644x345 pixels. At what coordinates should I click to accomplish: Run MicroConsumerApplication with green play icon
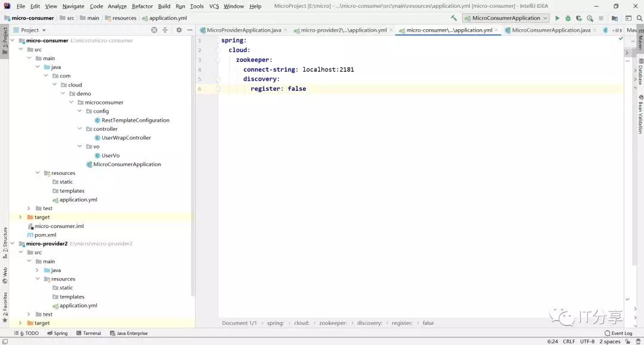[x=558, y=18]
